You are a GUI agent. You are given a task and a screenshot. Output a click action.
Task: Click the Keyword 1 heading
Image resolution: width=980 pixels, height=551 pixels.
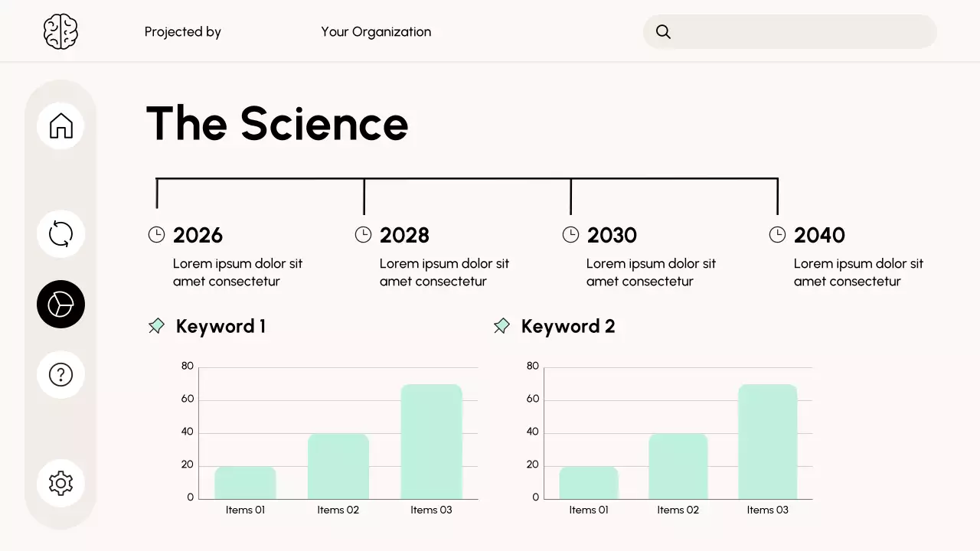coord(220,326)
